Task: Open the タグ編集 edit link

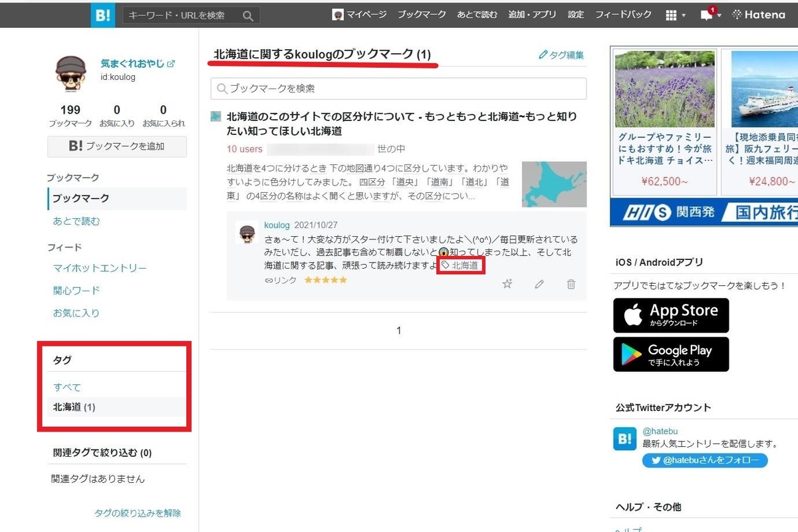Action: [x=562, y=55]
